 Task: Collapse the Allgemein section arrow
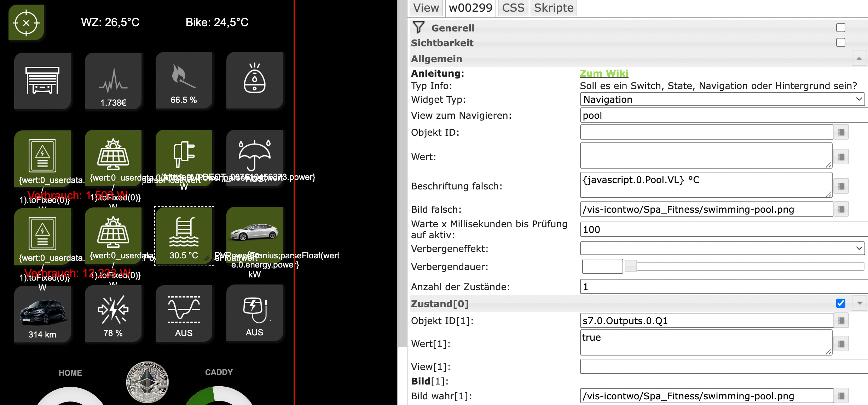[x=859, y=59]
